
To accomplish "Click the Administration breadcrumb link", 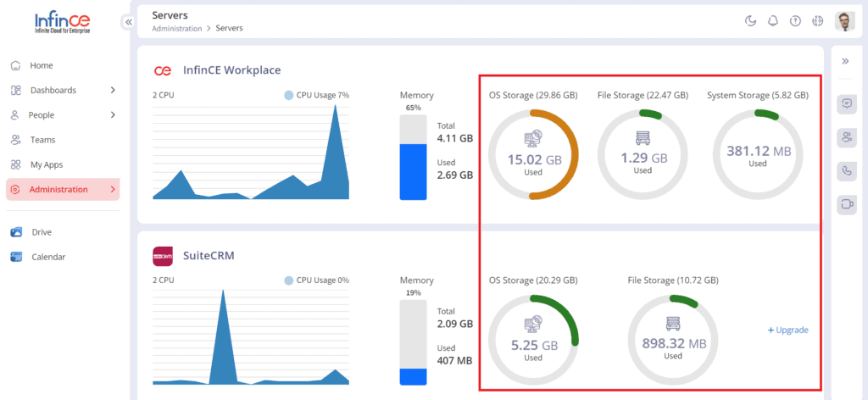I will (177, 28).
